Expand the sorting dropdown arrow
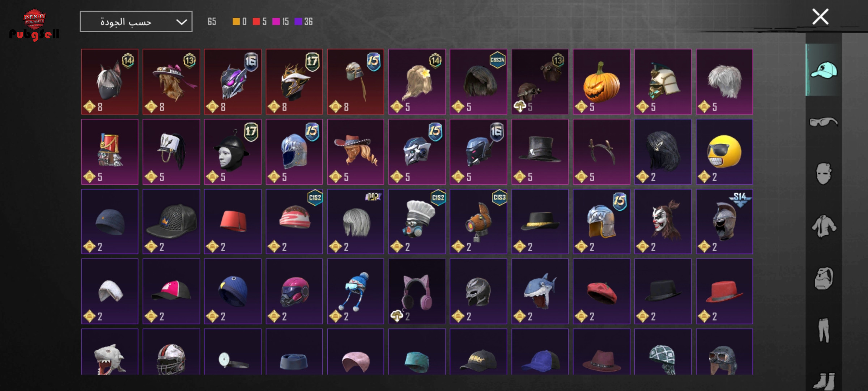The width and height of the screenshot is (868, 391). coord(181,22)
